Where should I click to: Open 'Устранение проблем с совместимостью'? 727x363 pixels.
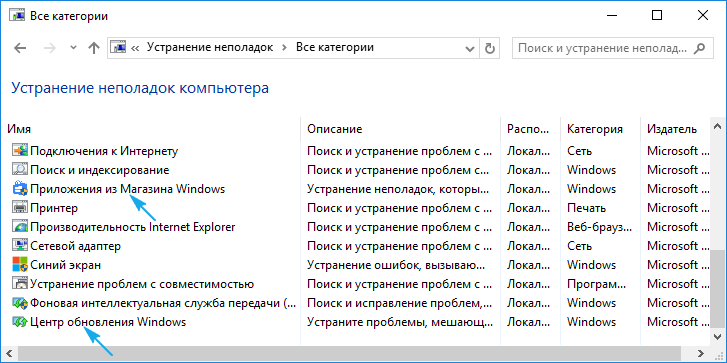pos(142,284)
